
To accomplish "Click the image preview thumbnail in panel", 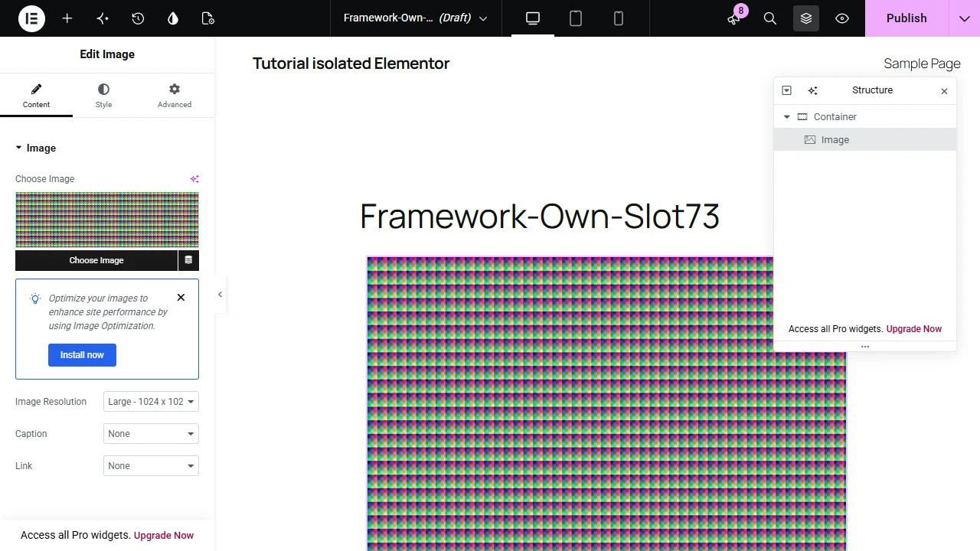I will [107, 220].
